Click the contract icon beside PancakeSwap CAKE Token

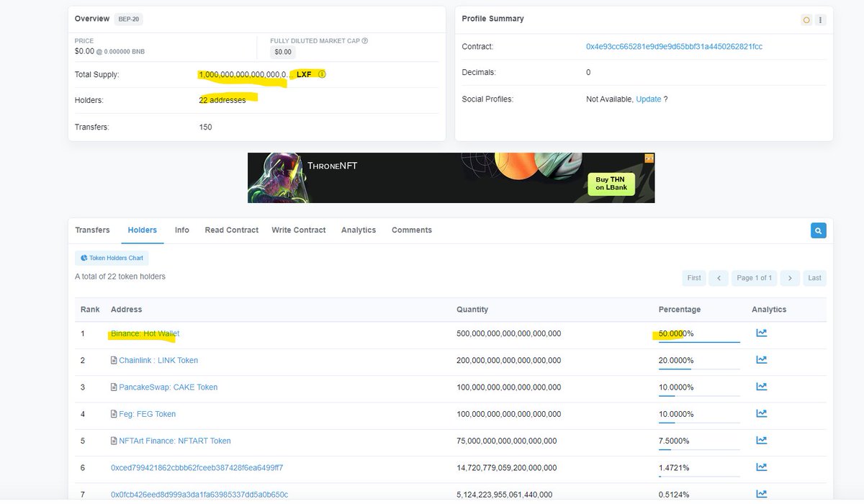pos(114,387)
